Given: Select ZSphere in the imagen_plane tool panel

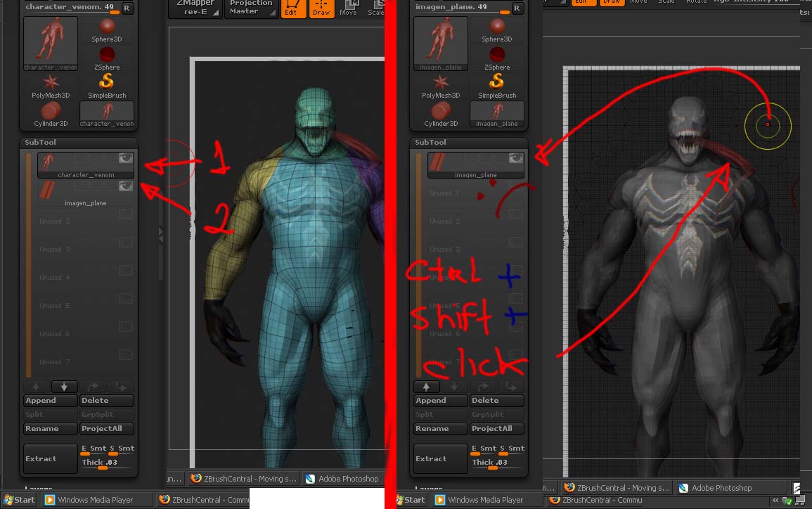Looking at the screenshot, I should click(496, 58).
